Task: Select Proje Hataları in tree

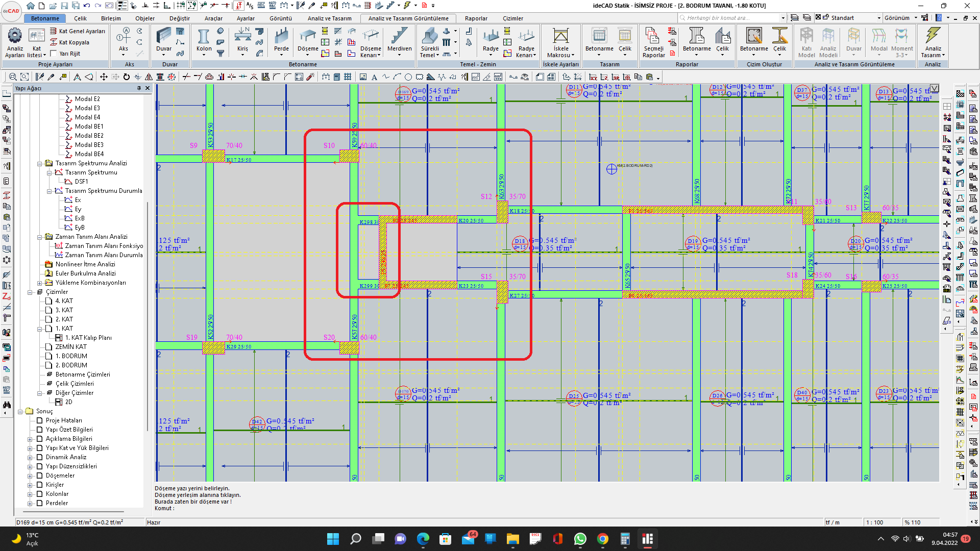Action: click(64, 420)
